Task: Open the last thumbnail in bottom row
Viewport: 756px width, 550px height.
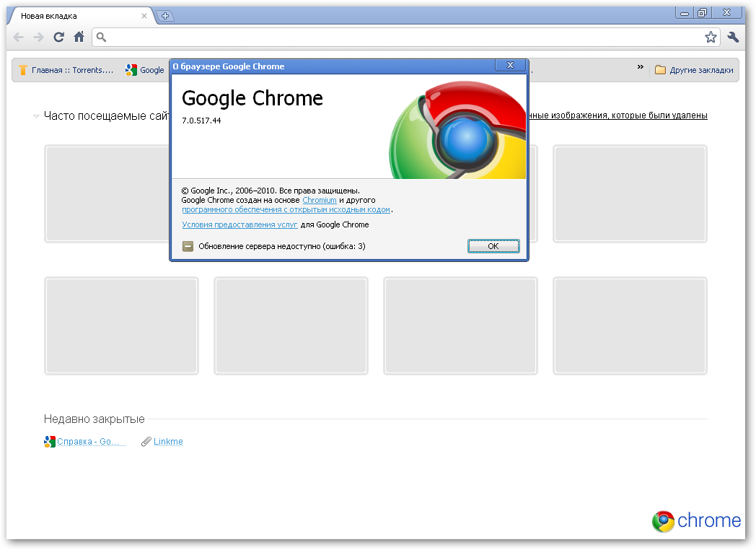Action: 630,326
